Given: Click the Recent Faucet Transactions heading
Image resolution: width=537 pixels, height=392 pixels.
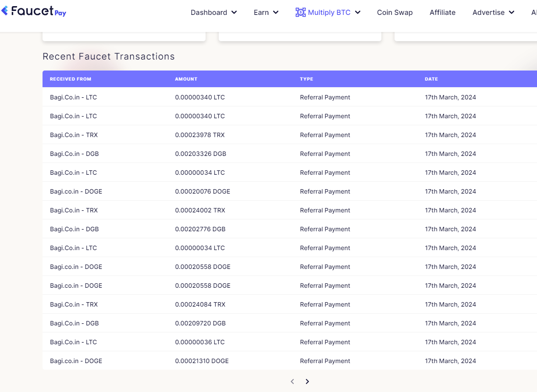Looking at the screenshot, I should click(109, 57).
